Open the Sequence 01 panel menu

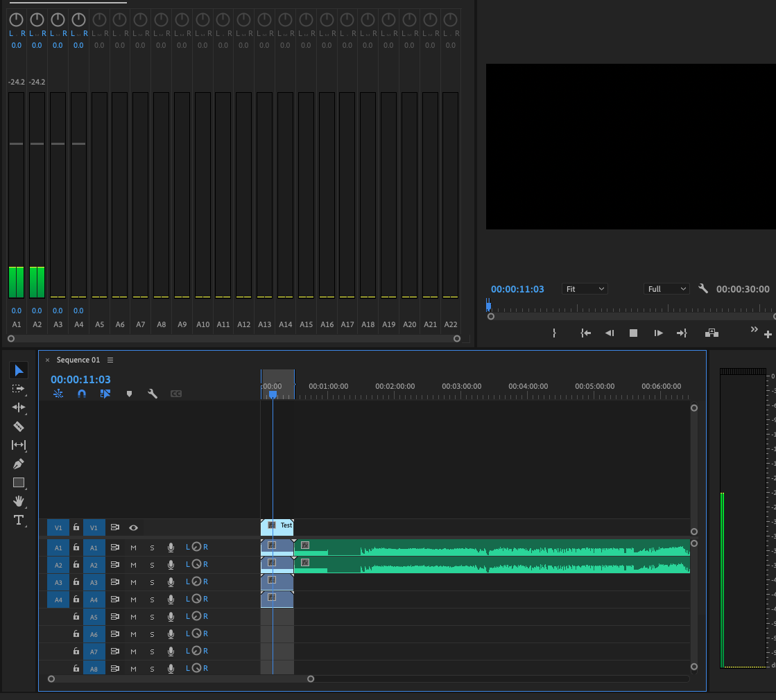point(112,360)
